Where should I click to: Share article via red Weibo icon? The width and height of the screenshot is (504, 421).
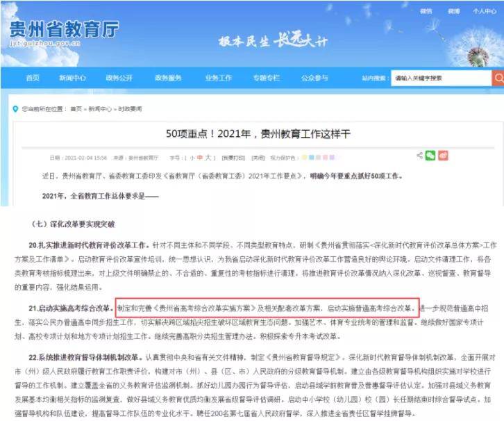tap(443, 156)
